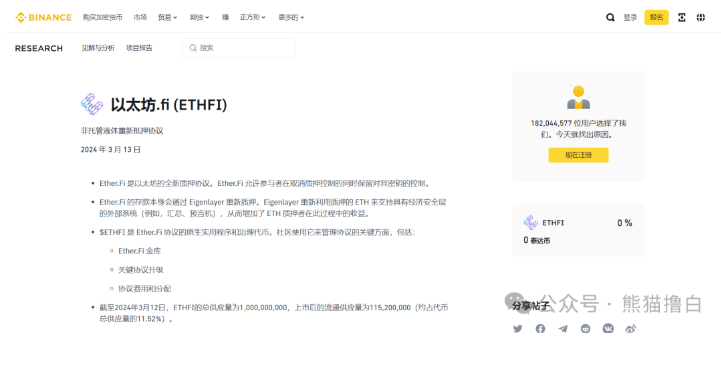Expand the 贸易 dropdown menu
The image size is (721, 371).
click(x=167, y=17)
